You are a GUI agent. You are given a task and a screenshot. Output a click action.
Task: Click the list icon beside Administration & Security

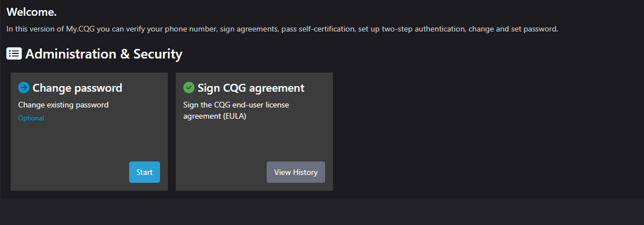14,54
